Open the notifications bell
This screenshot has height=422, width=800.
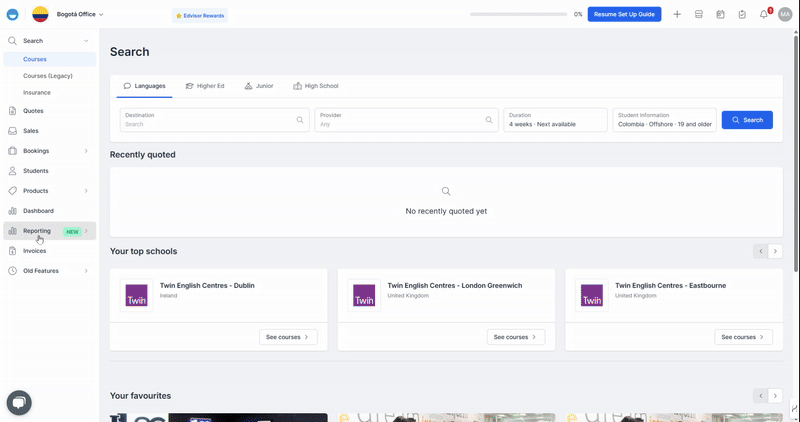[764, 14]
